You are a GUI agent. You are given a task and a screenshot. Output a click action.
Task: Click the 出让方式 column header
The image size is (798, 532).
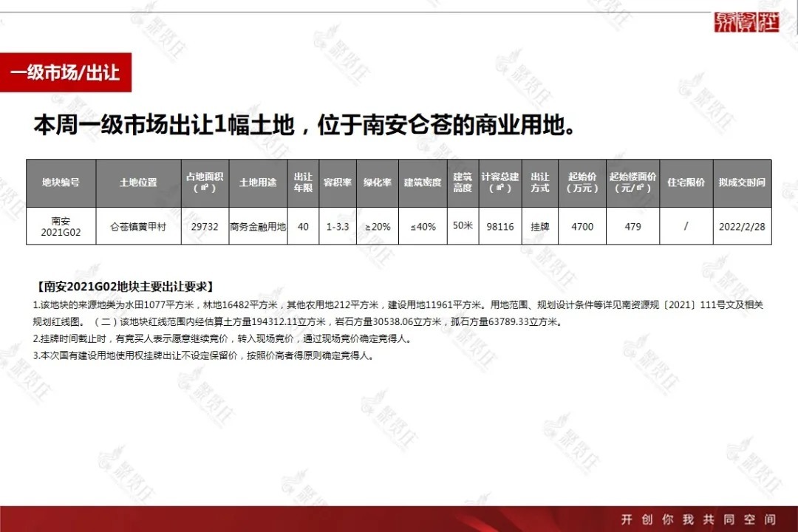click(x=539, y=183)
